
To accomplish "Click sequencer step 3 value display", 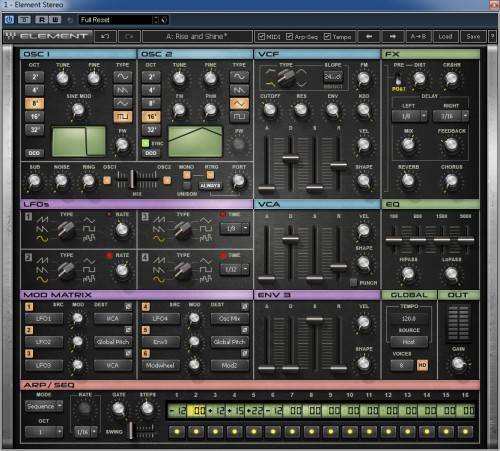I will [216, 410].
